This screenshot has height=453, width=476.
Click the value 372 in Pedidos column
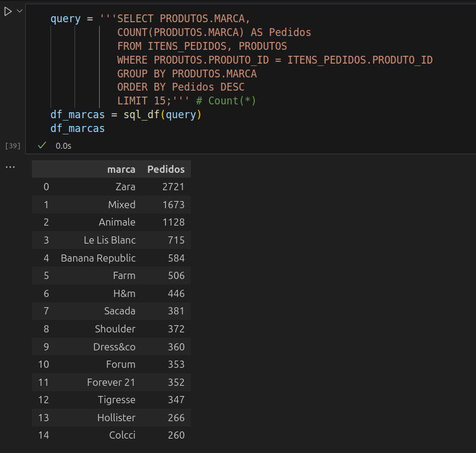tap(176, 329)
